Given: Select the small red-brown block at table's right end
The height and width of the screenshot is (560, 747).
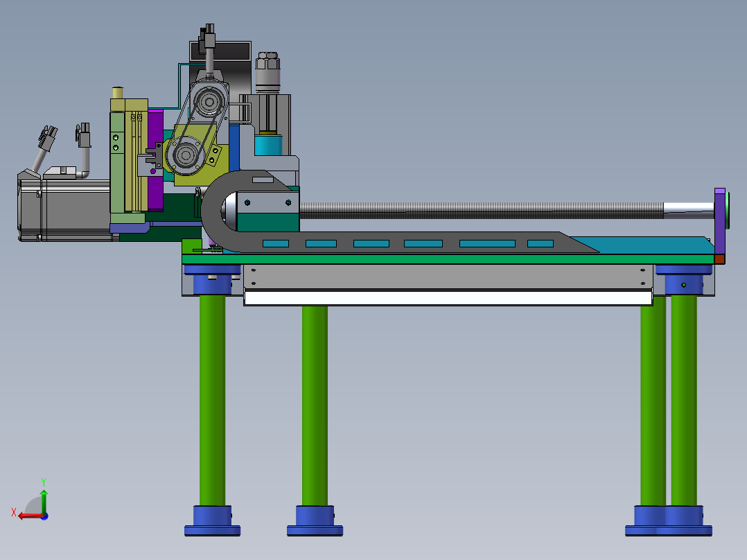Looking at the screenshot, I should 719,259.
